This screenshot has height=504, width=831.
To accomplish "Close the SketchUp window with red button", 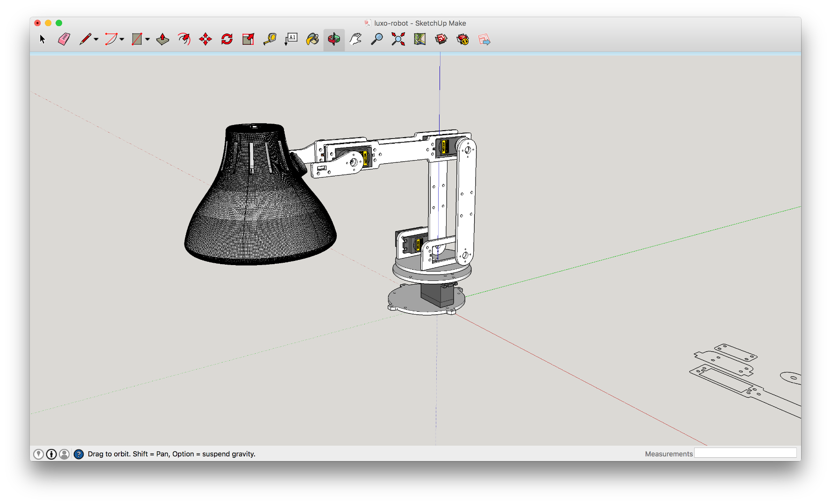I will [37, 23].
